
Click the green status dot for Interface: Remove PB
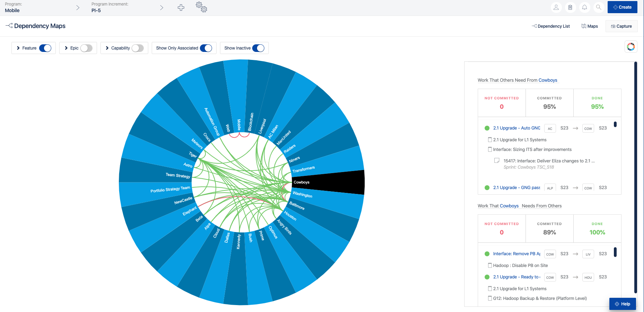[x=487, y=254]
